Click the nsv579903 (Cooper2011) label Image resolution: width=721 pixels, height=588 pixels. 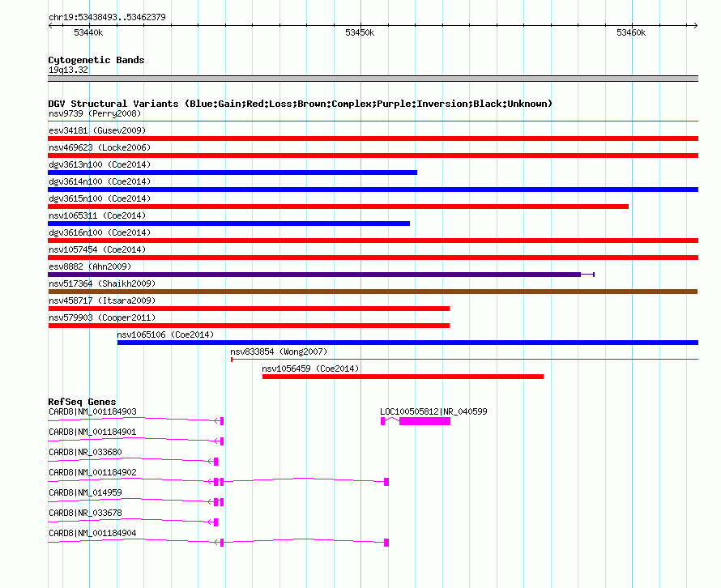coord(102,317)
